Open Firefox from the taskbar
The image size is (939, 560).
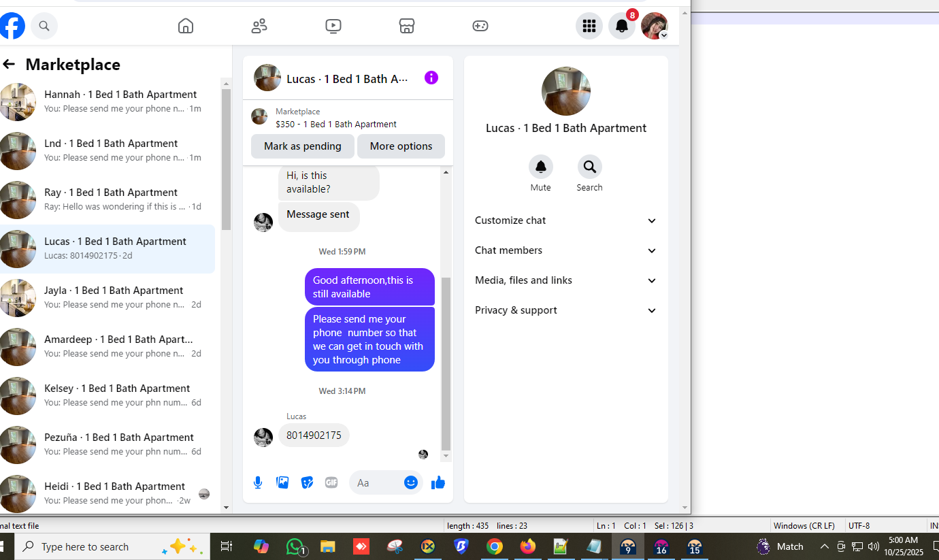(528, 547)
